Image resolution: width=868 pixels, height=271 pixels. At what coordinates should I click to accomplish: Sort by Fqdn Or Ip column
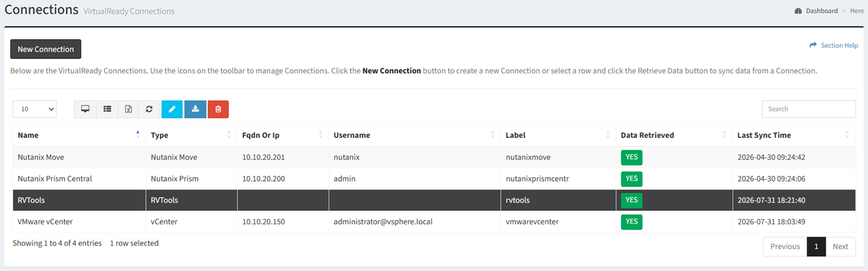(283, 135)
